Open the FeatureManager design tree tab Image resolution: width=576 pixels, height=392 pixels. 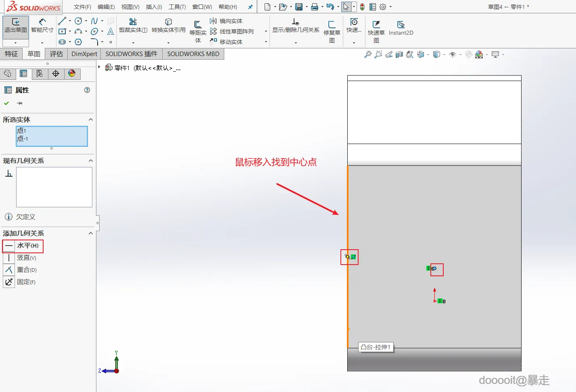click(8, 73)
